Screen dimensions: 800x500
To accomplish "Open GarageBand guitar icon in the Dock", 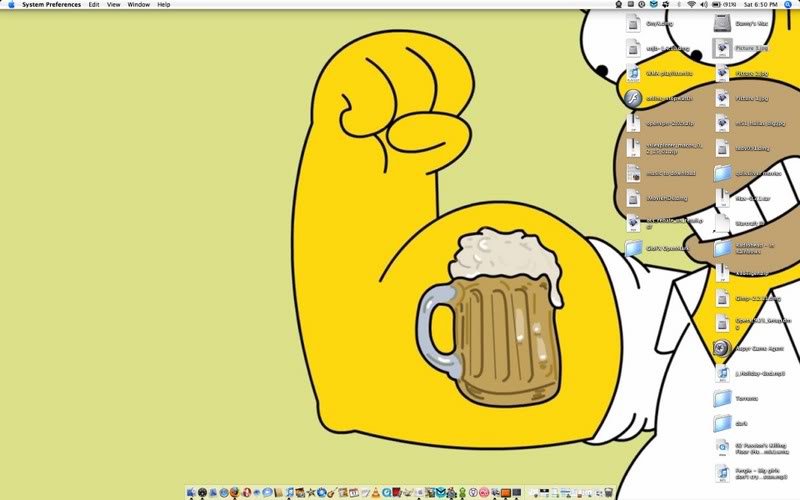I will click(332, 492).
